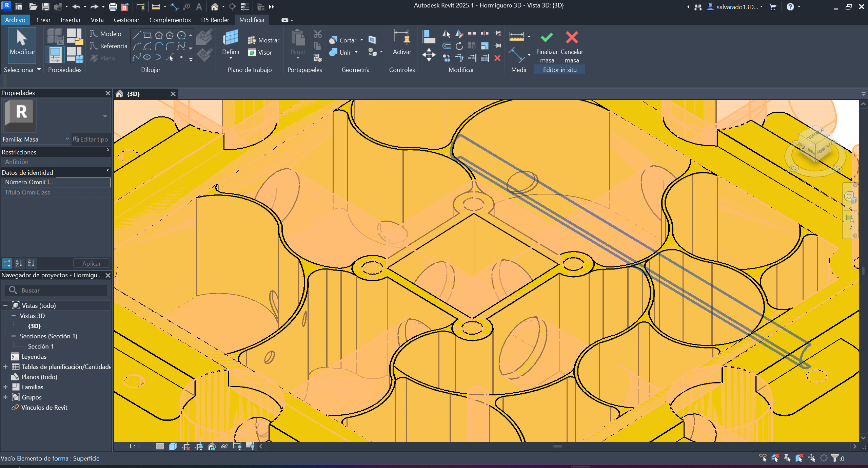Click the Finalizar masa checkmark
Image resolution: width=868 pixels, height=468 pixels.
547,38
